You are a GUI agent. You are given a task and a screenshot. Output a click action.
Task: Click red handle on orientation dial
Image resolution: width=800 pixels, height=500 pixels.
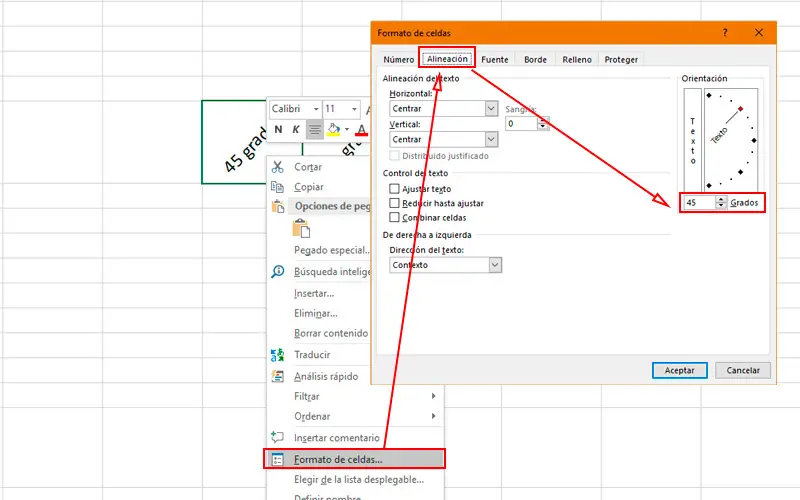(x=740, y=109)
